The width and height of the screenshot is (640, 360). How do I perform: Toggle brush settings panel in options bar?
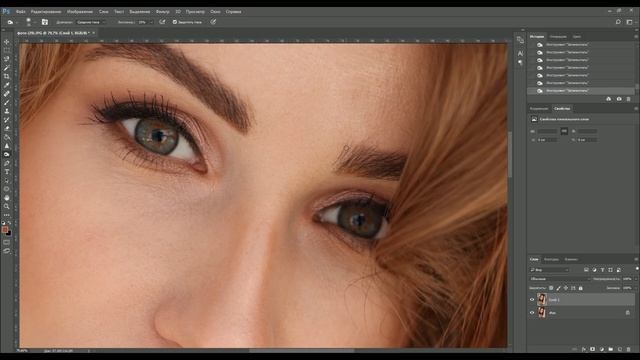click(45, 22)
